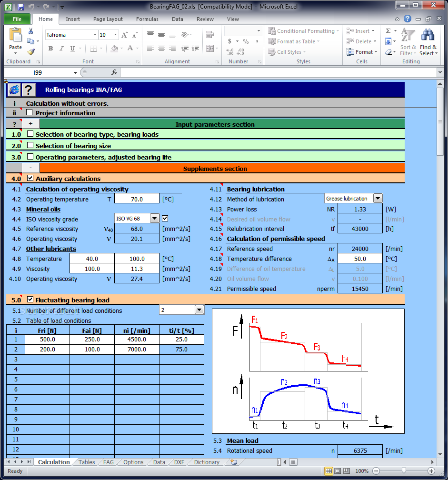448x480 pixels.
Task: Click the Zoom In plus button
Action: tap(431, 471)
